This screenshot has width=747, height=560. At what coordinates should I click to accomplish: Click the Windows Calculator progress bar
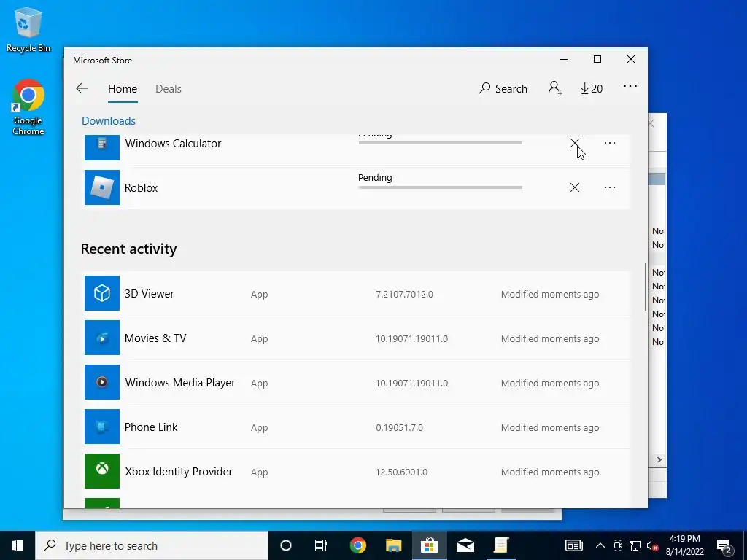coord(440,143)
